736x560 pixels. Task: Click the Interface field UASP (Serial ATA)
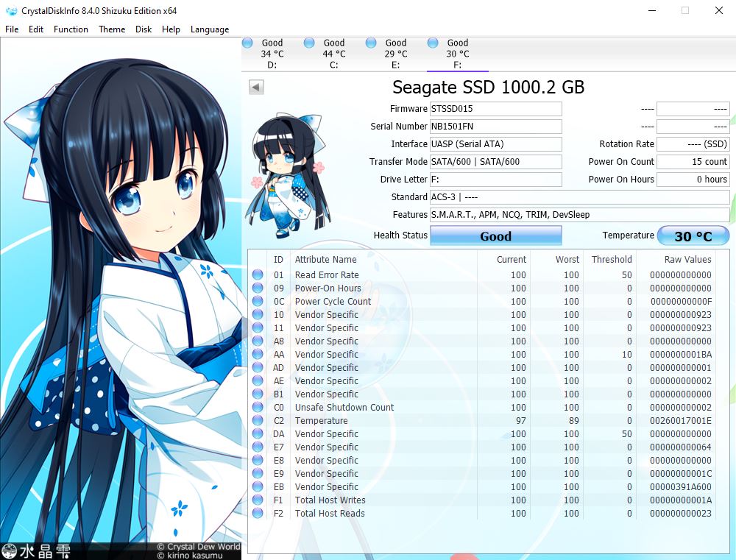495,144
